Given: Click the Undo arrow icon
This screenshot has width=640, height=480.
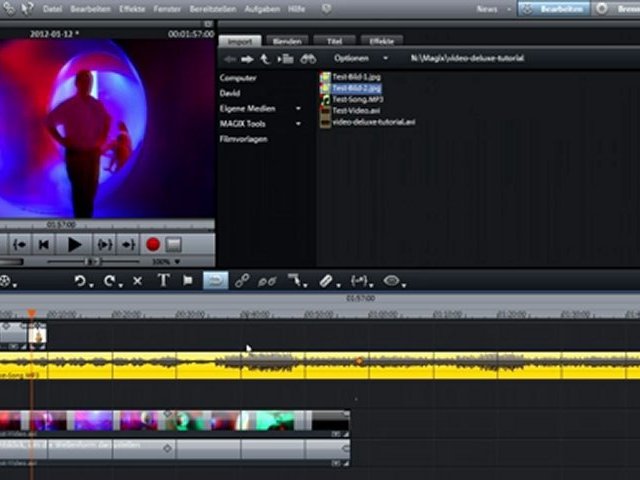Looking at the screenshot, I should [x=81, y=282].
